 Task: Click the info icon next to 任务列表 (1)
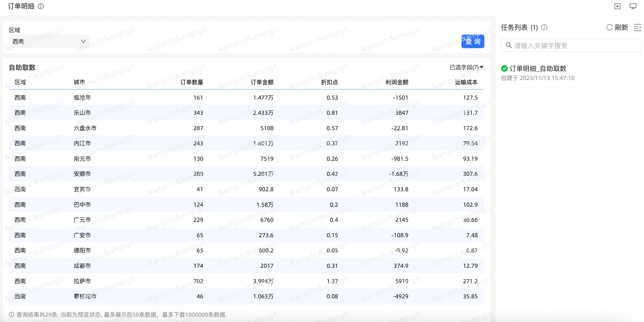tap(544, 27)
